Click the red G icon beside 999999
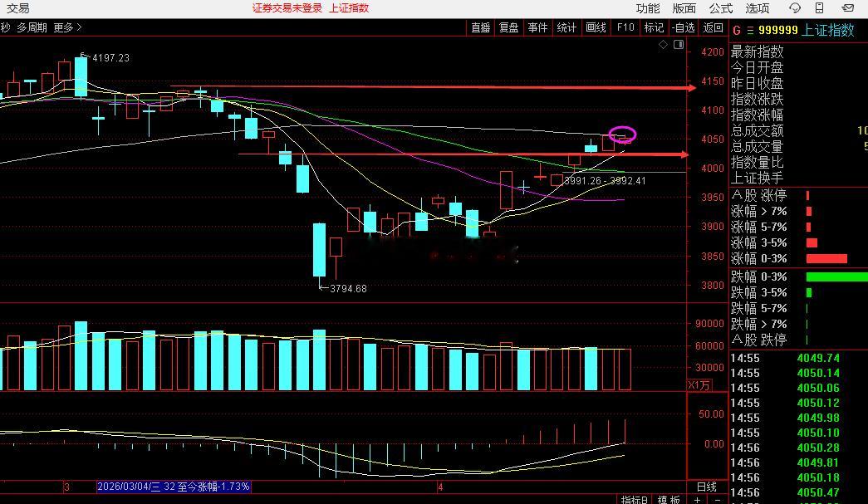This screenshot has width=868, height=504. coord(736,31)
